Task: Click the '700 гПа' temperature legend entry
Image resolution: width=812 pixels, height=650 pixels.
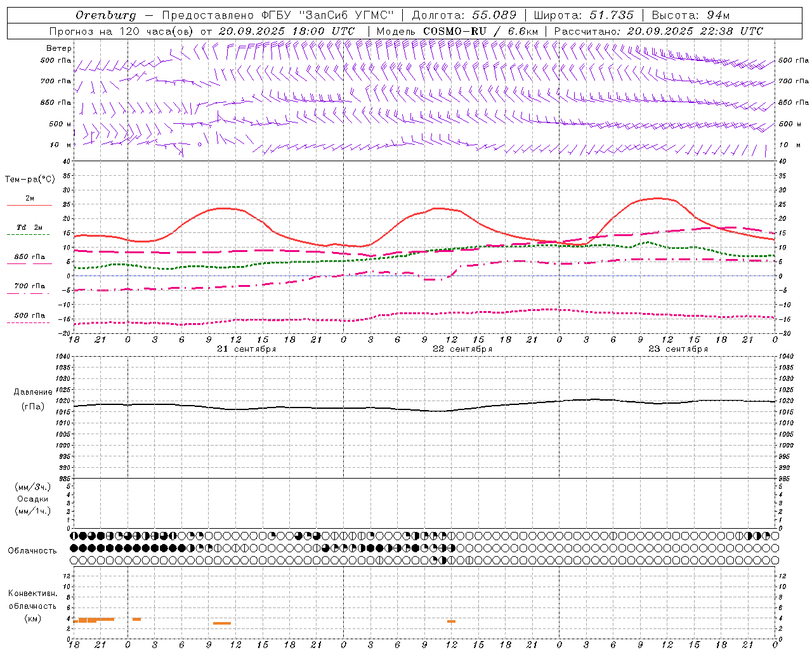Action: 30,286
